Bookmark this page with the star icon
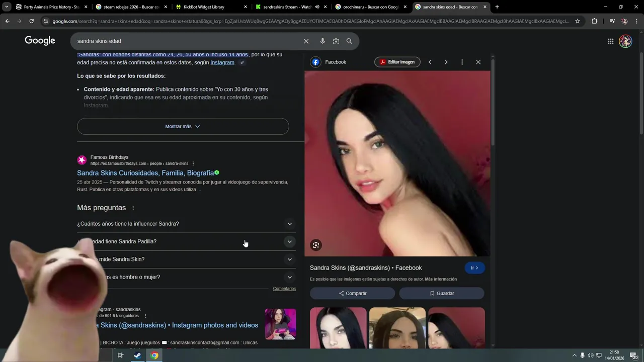 (578, 21)
